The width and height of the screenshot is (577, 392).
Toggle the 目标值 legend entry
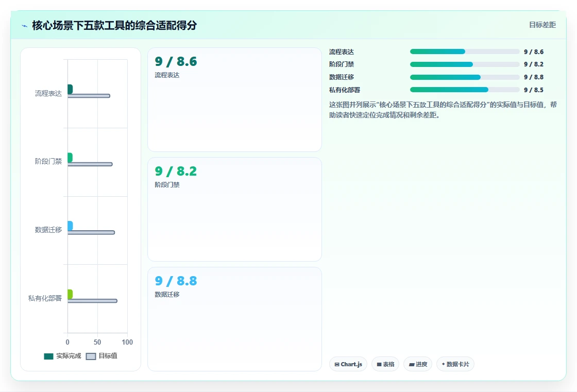tap(101, 356)
